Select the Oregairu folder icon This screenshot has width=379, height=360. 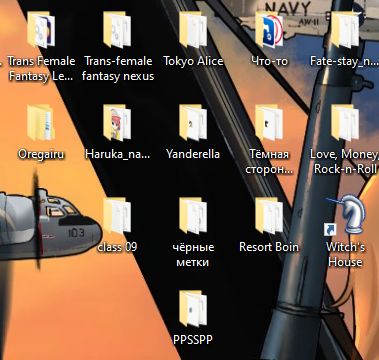tap(41, 122)
